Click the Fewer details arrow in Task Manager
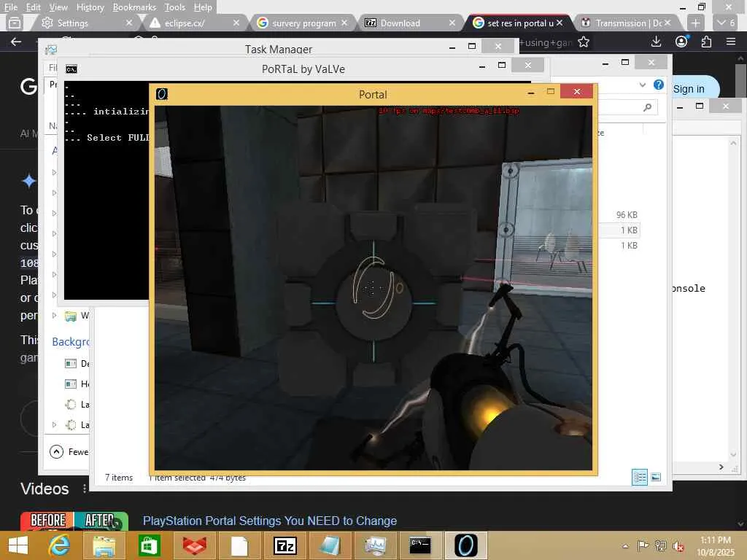The width and height of the screenshot is (747, 560). [57, 451]
